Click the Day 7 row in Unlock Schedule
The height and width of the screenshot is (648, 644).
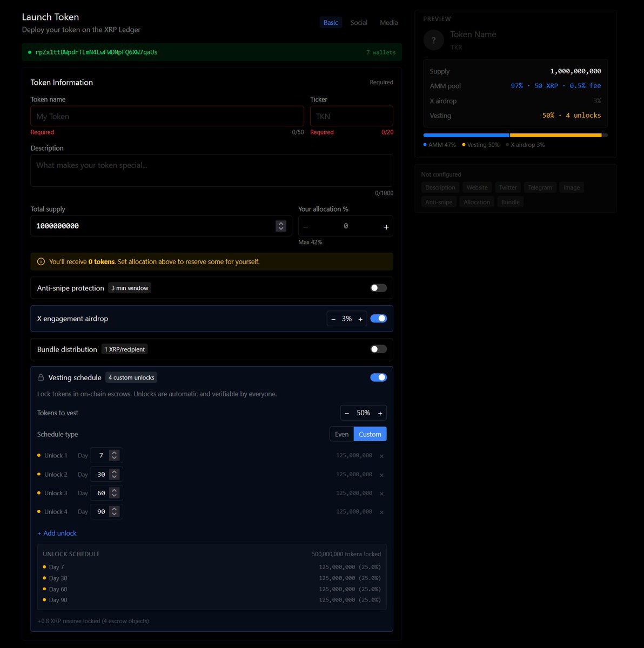pos(212,567)
